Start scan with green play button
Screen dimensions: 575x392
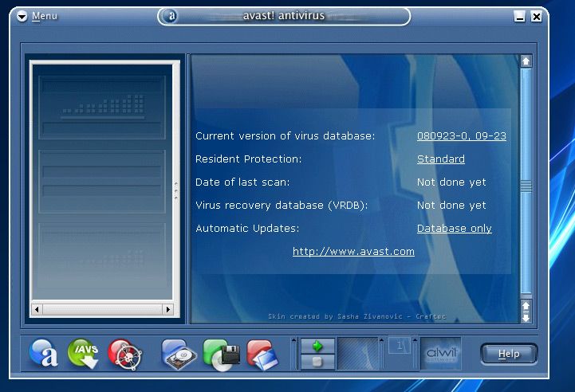(x=317, y=346)
